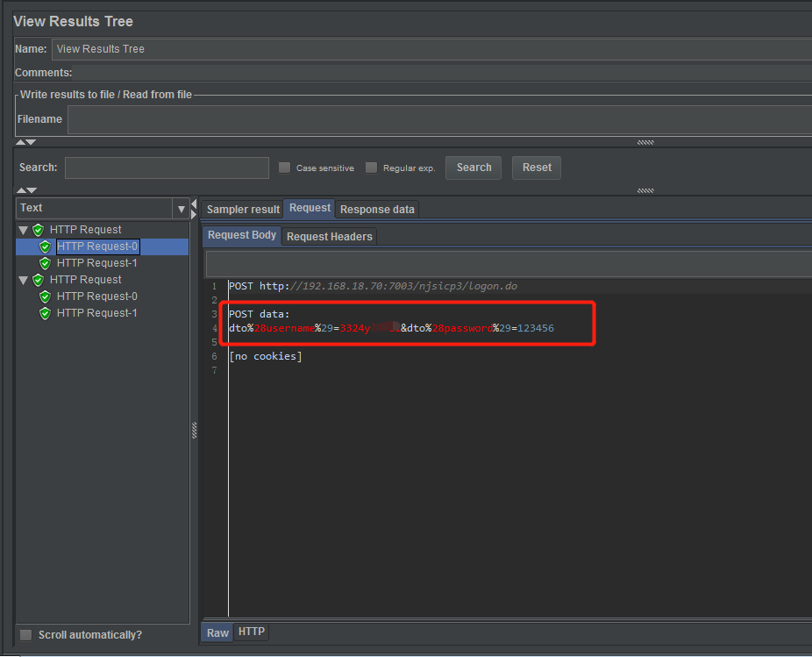Image resolution: width=812 pixels, height=657 pixels.
Task: Click the Reset button
Action: click(537, 168)
